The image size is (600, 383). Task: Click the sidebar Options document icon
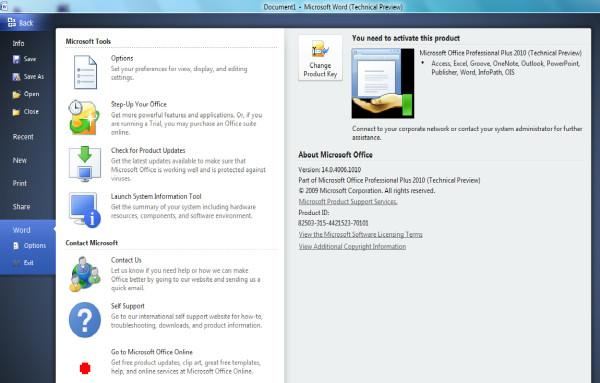pos(16,246)
